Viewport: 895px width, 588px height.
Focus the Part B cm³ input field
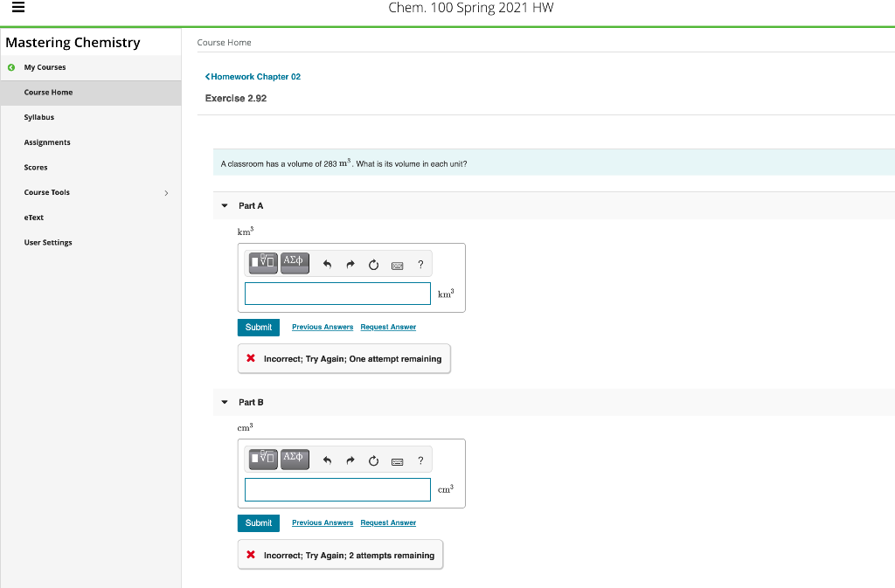(x=338, y=490)
